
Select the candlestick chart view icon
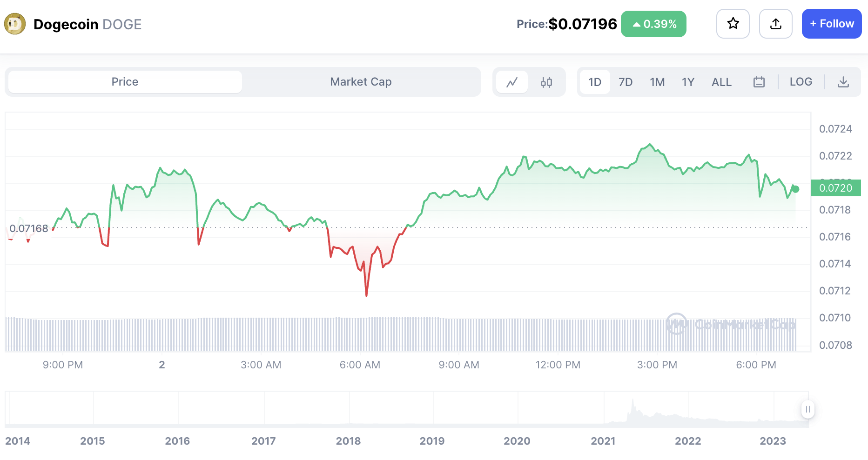click(546, 82)
